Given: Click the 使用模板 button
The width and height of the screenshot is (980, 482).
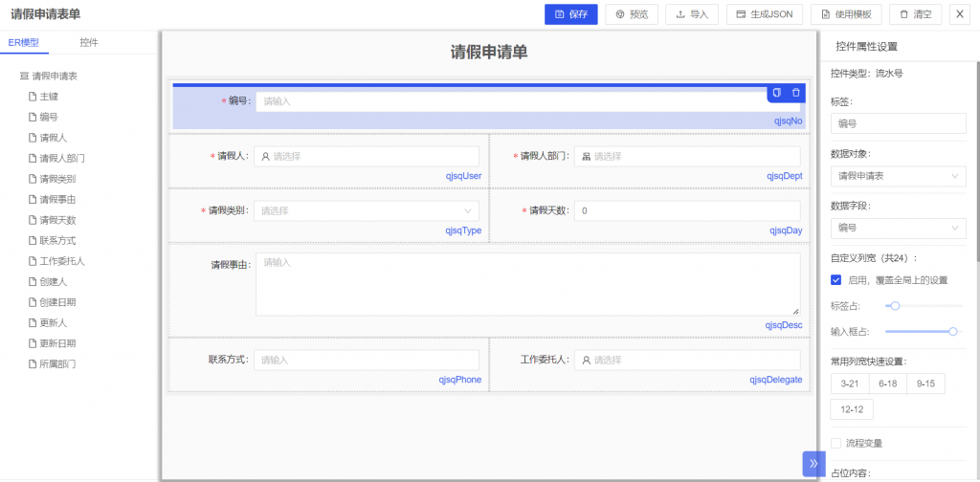Looking at the screenshot, I should [846, 14].
